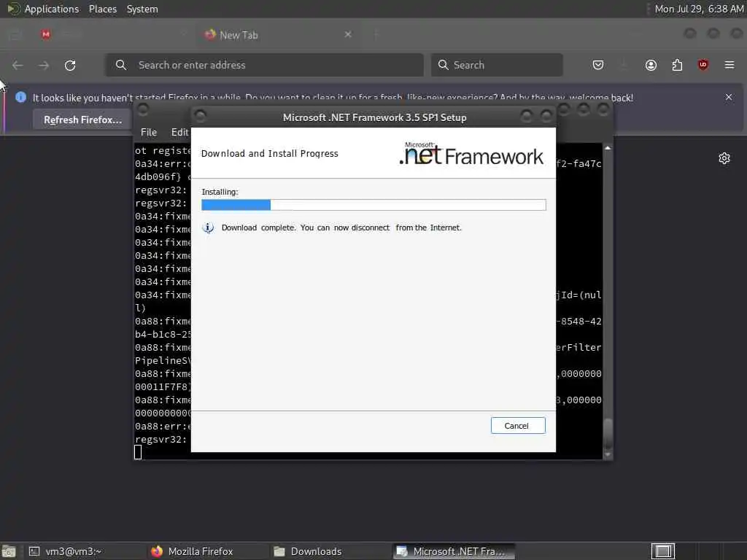Click the terminal scrollbar thumb

point(608,432)
